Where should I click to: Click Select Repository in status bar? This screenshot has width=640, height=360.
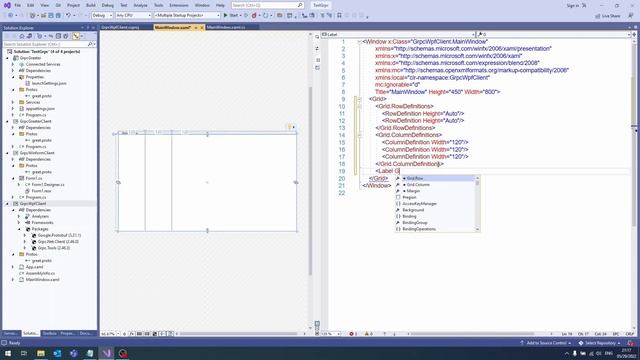[599, 343]
